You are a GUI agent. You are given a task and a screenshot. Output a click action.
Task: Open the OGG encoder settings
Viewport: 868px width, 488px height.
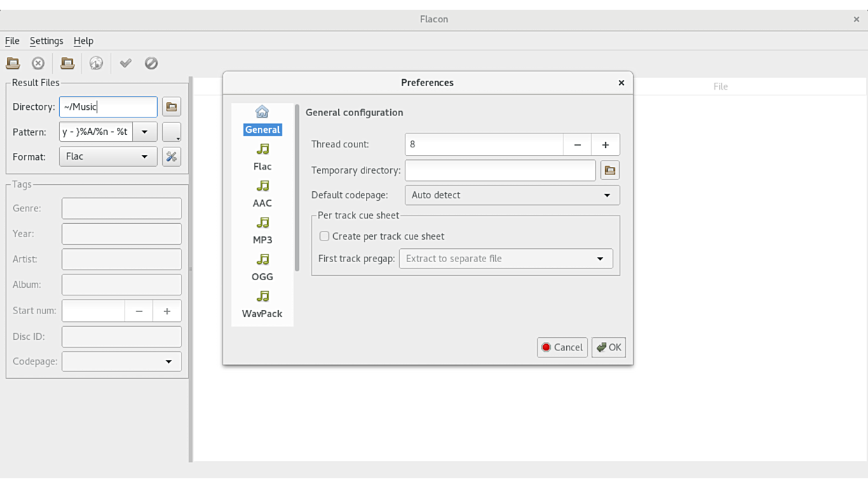pos(262,267)
